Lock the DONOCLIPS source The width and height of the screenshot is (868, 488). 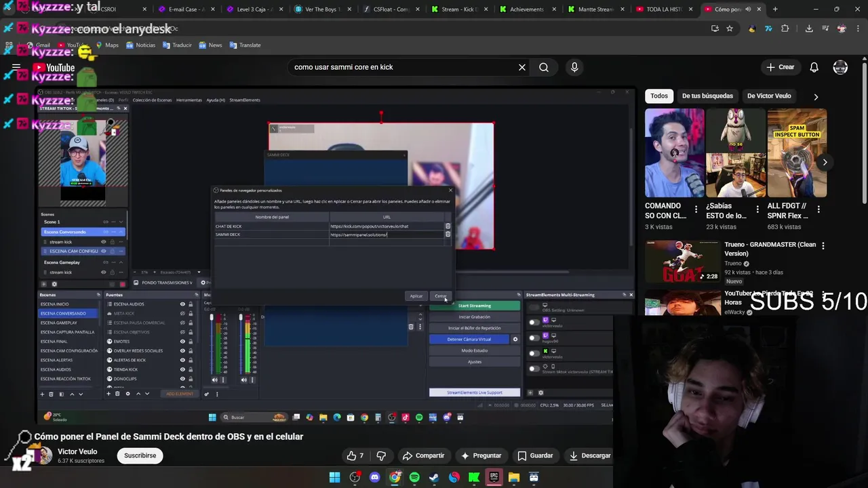(191, 379)
